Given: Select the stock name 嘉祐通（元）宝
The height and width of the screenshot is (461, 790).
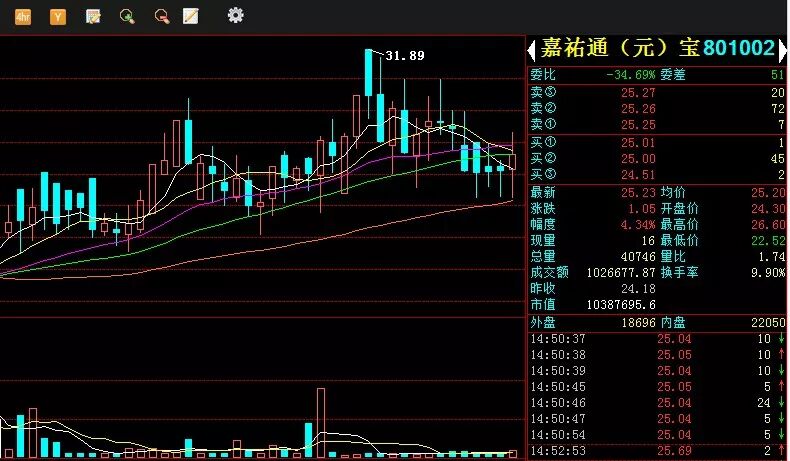Looking at the screenshot, I should tap(620, 48).
